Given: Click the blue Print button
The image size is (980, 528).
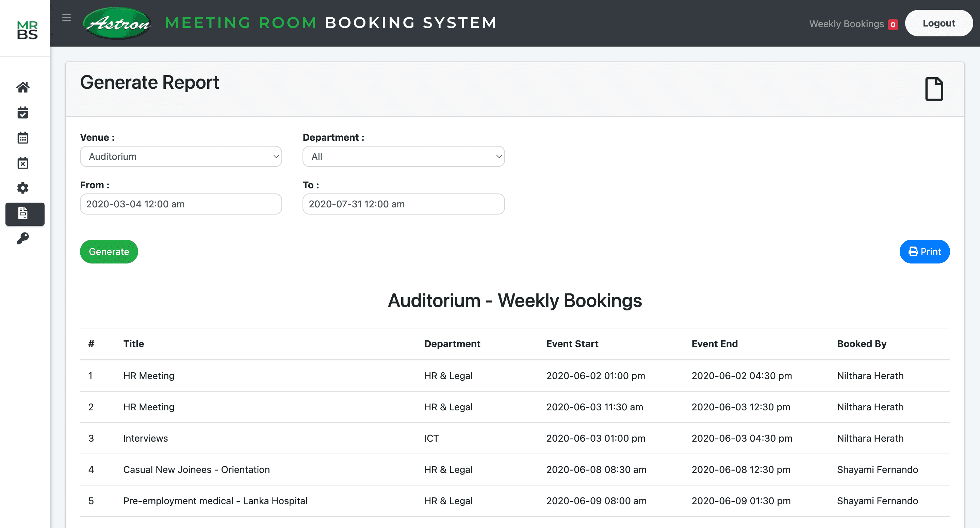Looking at the screenshot, I should [x=924, y=251].
